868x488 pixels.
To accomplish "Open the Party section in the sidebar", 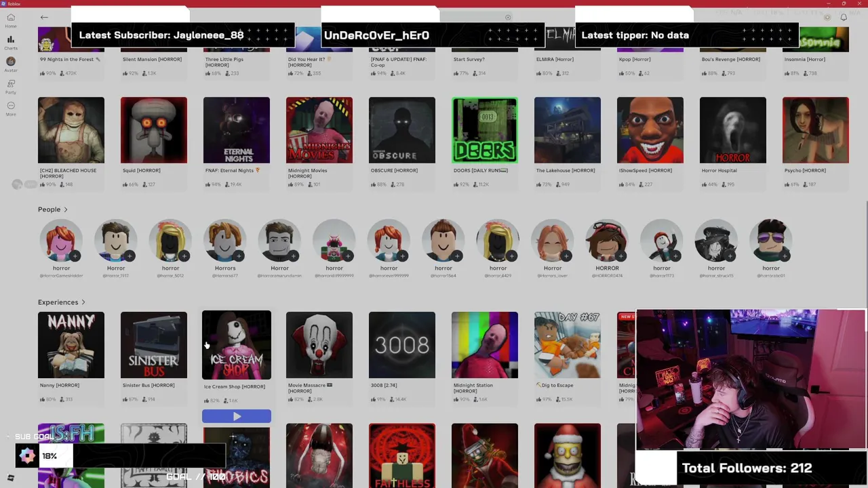I will pos(11,87).
